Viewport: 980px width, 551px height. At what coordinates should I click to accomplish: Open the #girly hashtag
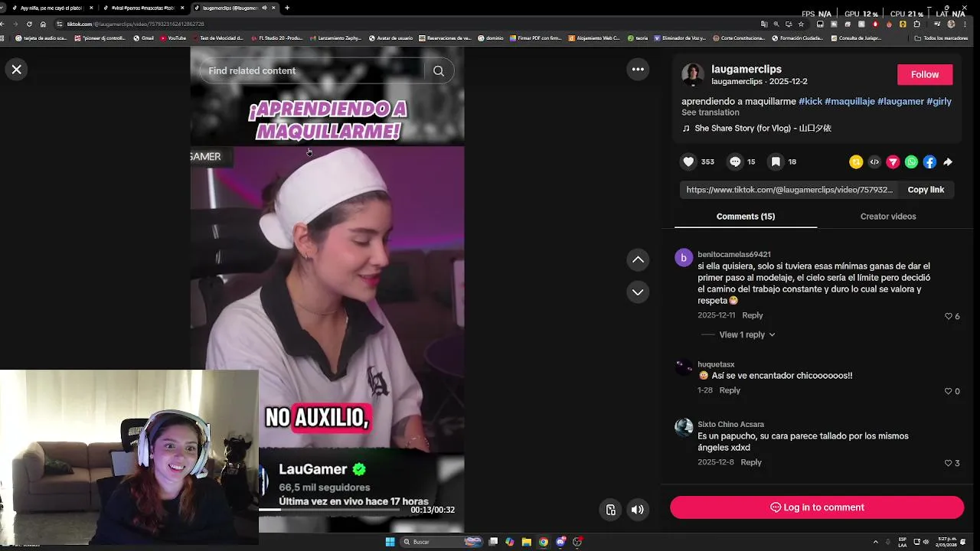(939, 101)
